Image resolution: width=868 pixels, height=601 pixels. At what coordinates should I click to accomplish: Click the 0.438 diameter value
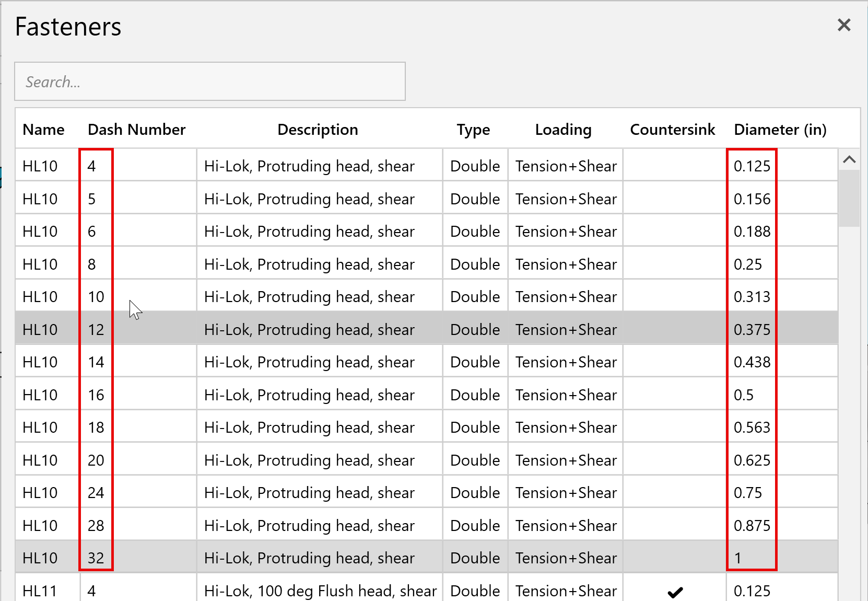tap(752, 362)
